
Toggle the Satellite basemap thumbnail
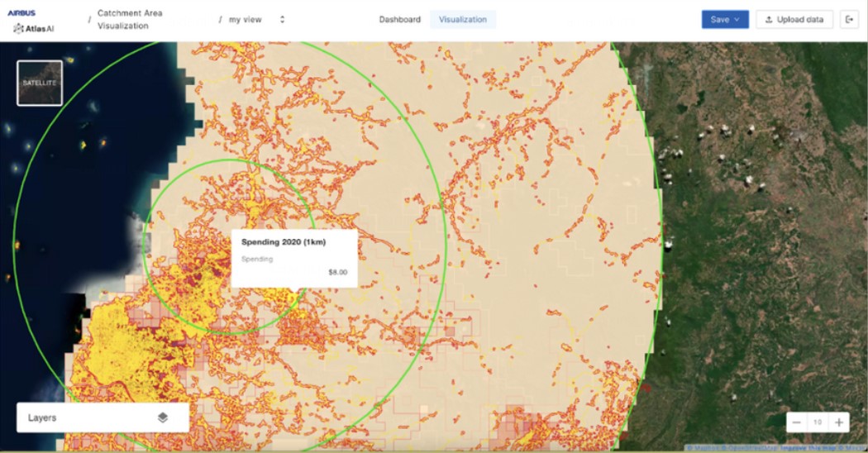pyautogui.click(x=40, y=83)
